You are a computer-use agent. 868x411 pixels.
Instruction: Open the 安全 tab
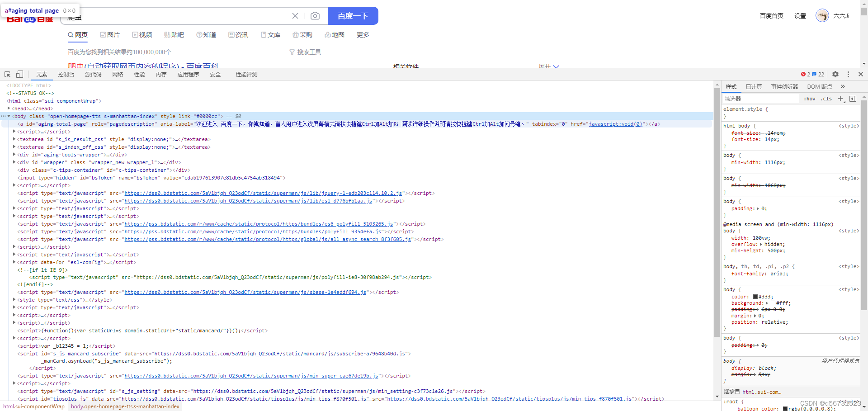click(x=215, y=74)
